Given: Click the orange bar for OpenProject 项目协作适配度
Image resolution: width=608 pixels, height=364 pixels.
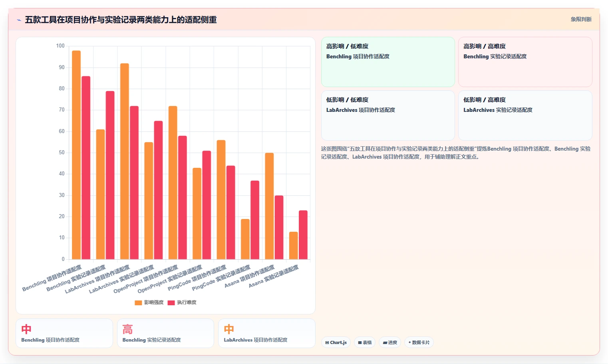Looking at the screenshot, I should tap(173, 183).
